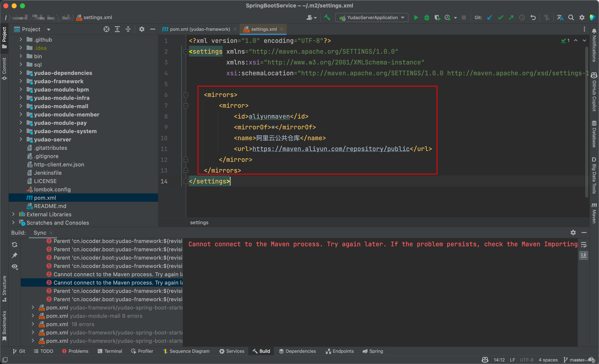Start debugging with the bug icon
This screenshot has width=599, height=364.
[x=427, y=17]
